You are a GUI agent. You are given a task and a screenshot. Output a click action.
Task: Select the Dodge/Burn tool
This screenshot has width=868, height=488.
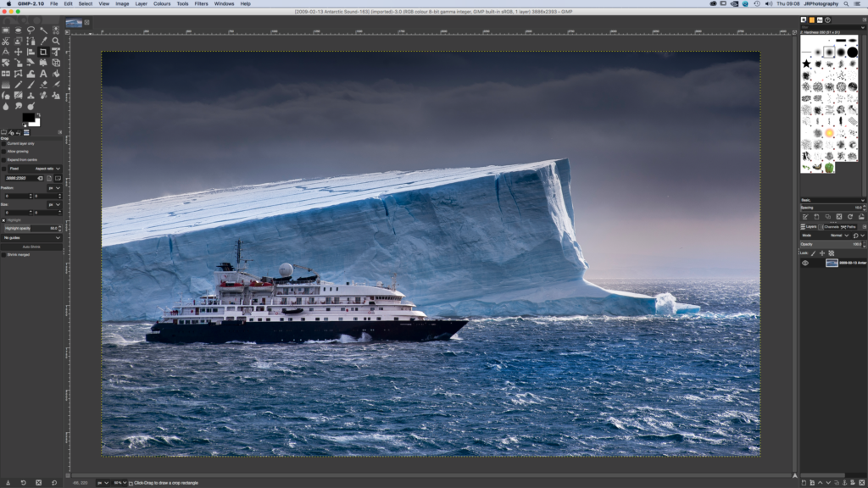pos(31,106)
